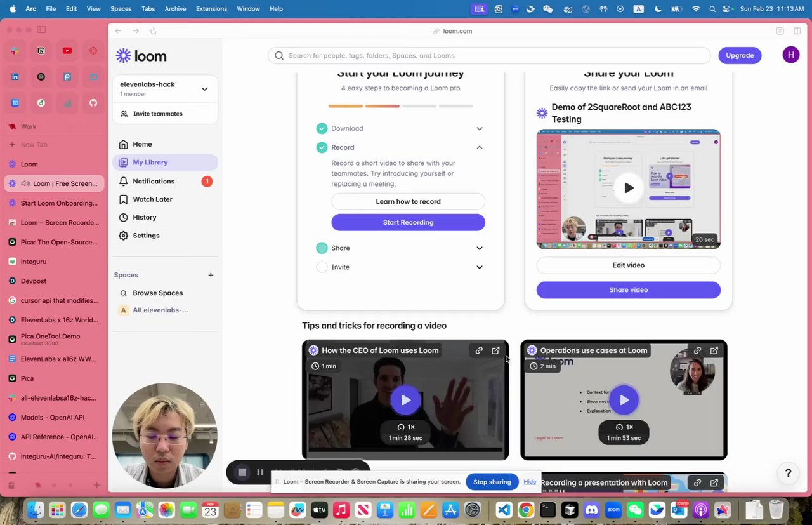Viewport: 812px width, 525px height.
Task: Open Operations use cases video externally
Action: (x=714, y=350)
